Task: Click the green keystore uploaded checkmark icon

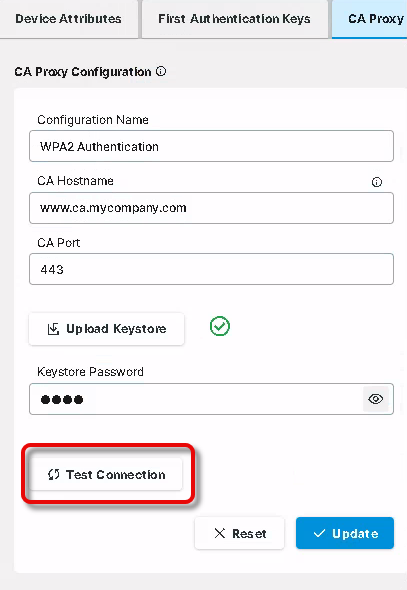Action: [x=220, y=326]
